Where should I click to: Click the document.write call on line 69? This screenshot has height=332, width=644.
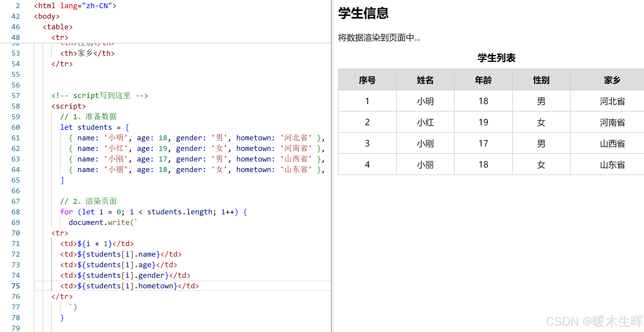coord(100,222)
